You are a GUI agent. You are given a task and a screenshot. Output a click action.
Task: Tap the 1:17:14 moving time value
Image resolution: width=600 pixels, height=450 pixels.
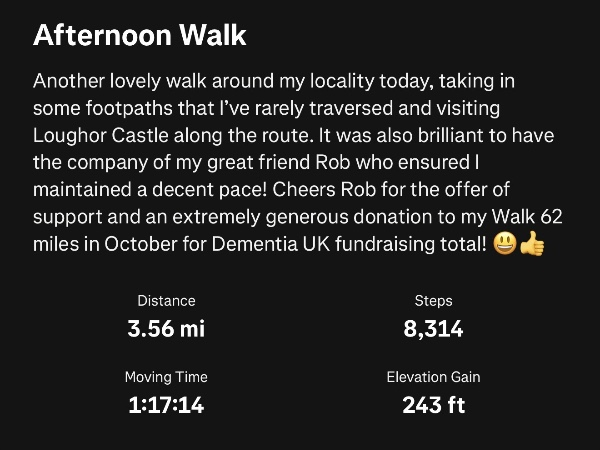click(x=166, y=405)
